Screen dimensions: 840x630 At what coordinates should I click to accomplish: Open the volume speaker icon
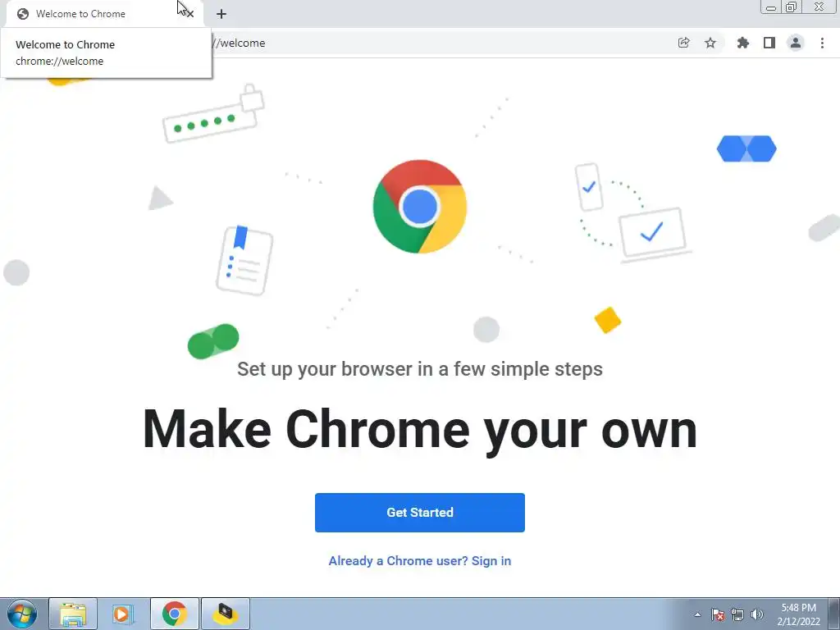(757, 614)
